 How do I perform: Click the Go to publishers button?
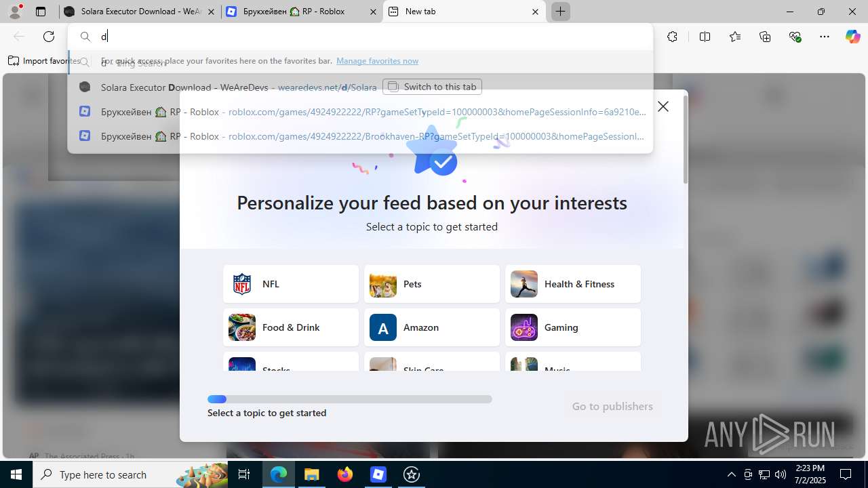[x=612, y=406]
